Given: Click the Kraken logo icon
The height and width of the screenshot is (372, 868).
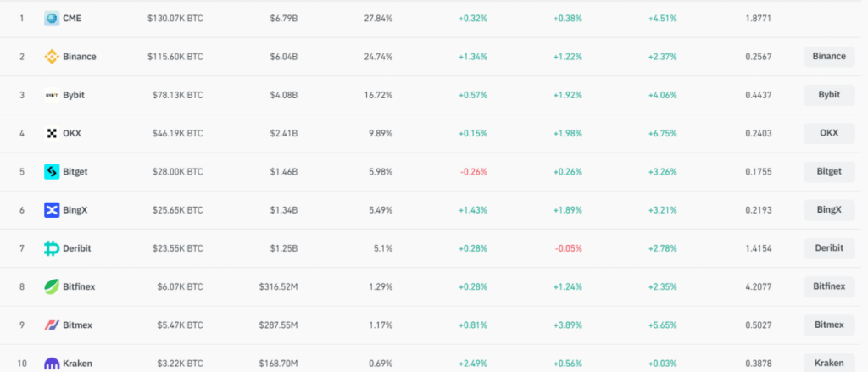Looking at the screenshot, I should pyautogui.click(x=52, y=363).
